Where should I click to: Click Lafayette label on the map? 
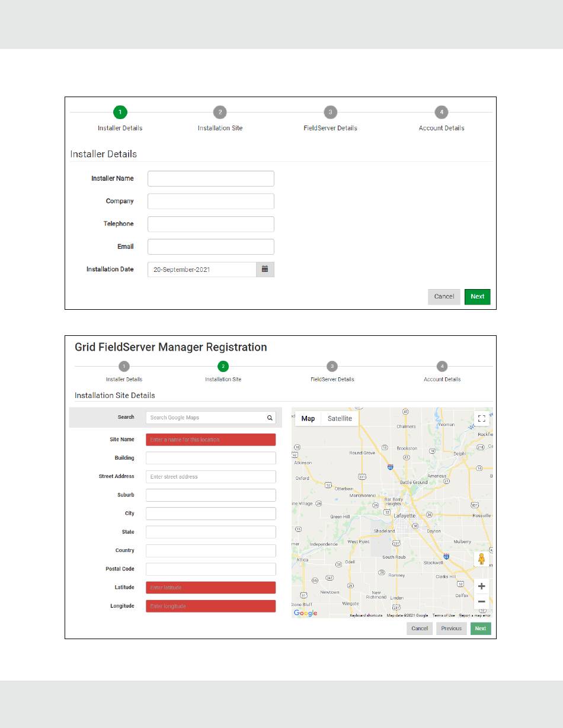(x=404, y=515)
